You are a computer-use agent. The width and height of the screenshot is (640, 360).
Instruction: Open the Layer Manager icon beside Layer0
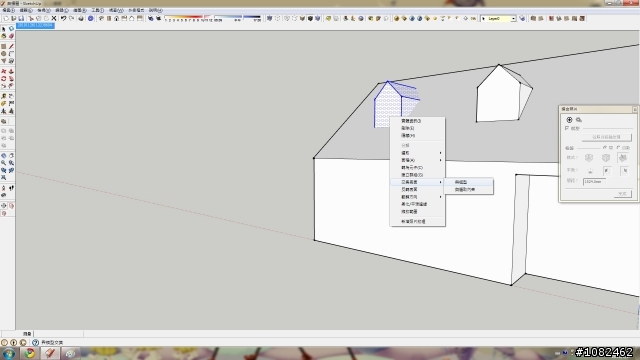[x=522, y=18]
